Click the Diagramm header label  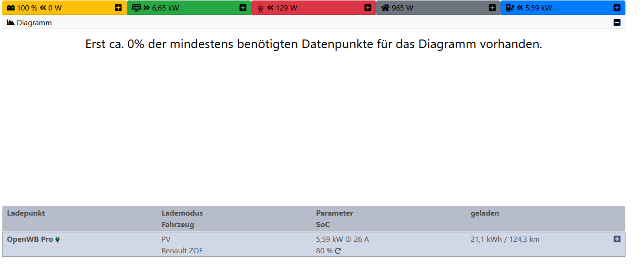[x=34, y=23]
